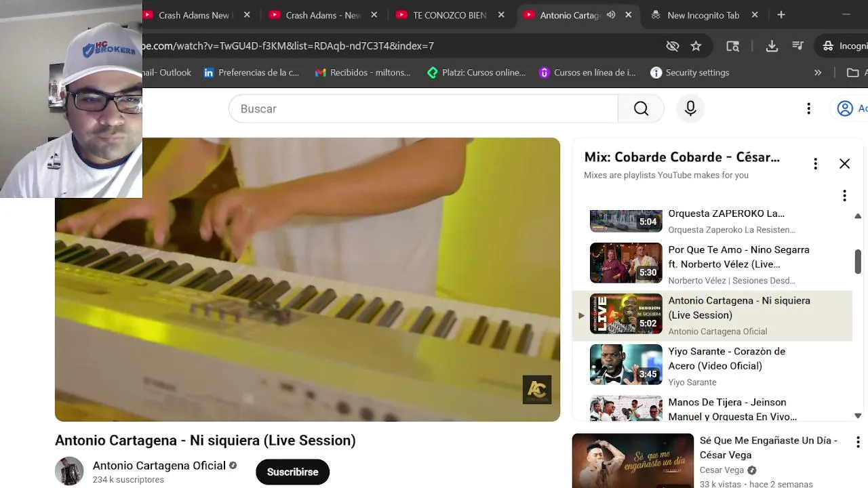Click the YouTube search magnifier button

641,108
